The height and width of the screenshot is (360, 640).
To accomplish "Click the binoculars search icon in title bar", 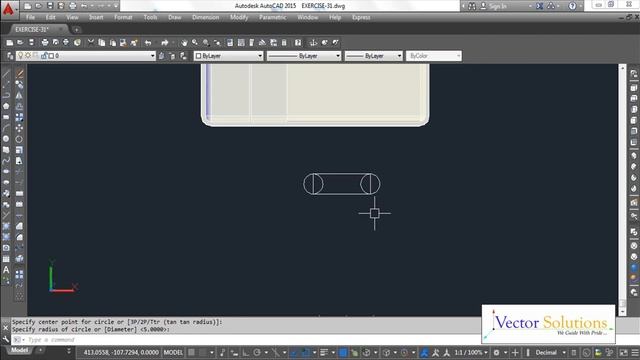I will click(x=472, y=6).
